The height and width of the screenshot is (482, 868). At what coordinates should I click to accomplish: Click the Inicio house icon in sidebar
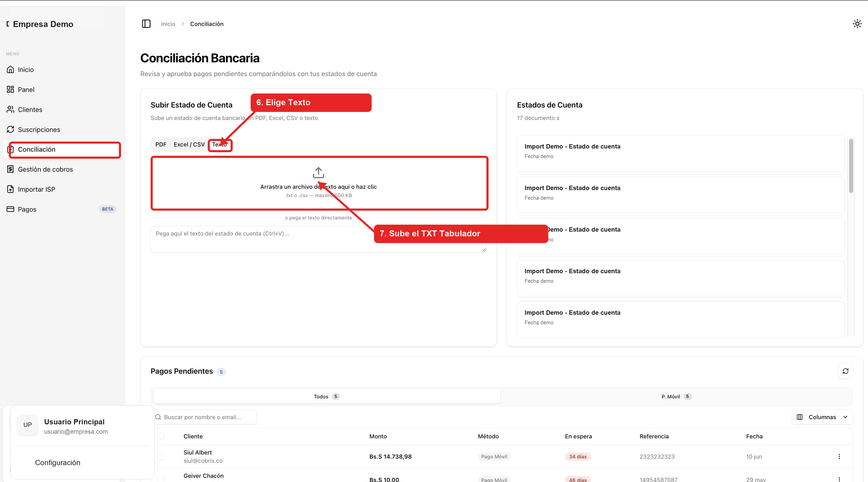coord(10,69)
